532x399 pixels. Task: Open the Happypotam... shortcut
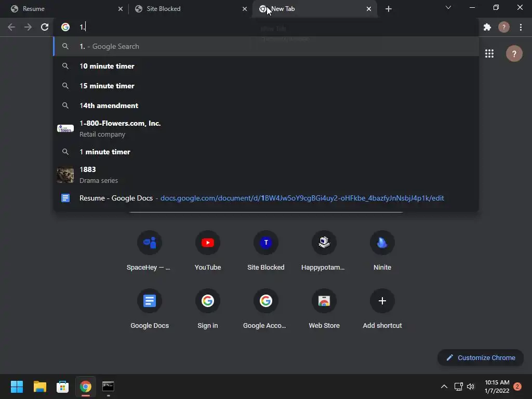[324, 251]
